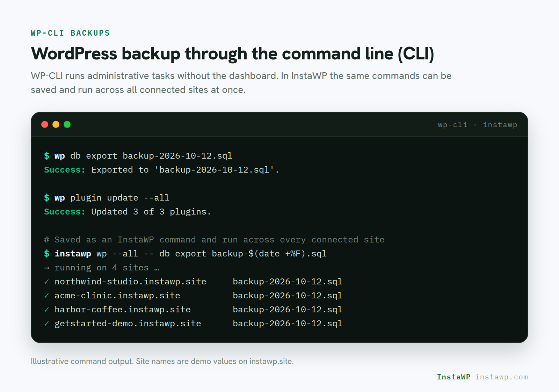Click the 'acme-clinic.instawp.site' row
The height and width of the screenshot is (392, 559).
click(x=193, y=296)
